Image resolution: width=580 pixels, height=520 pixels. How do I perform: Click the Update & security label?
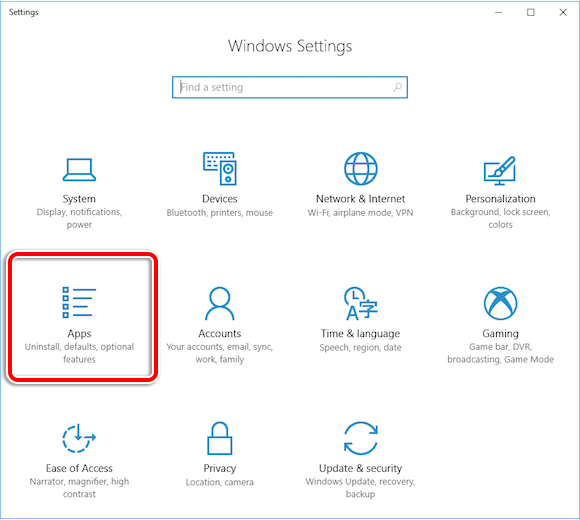tap(360, 468)
